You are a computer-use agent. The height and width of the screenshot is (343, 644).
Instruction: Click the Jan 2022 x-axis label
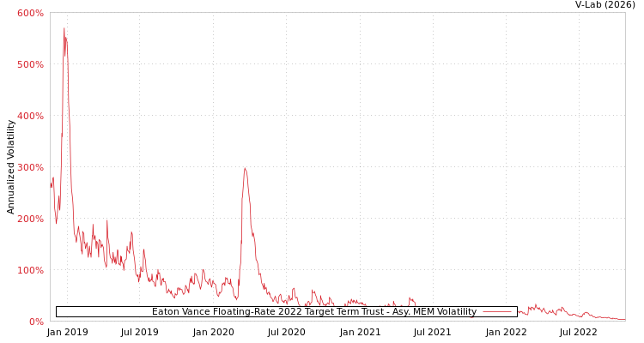506,332
